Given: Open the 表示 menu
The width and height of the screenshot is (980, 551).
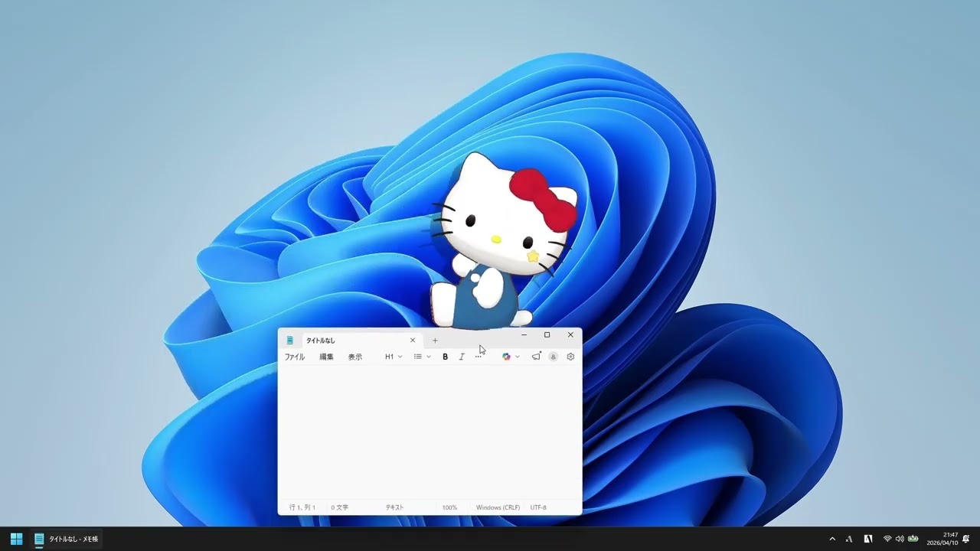Looking at the screenshot, I should click(355, 357).
